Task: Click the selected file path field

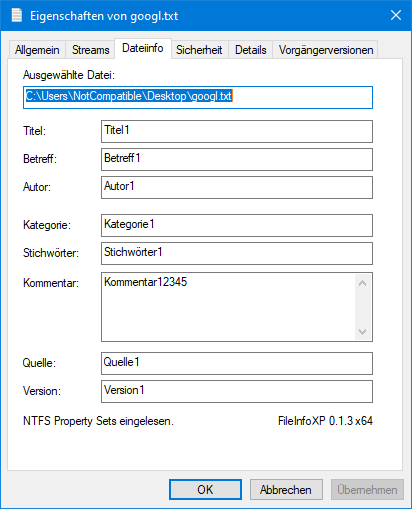Action: click(x=198, y=97)
